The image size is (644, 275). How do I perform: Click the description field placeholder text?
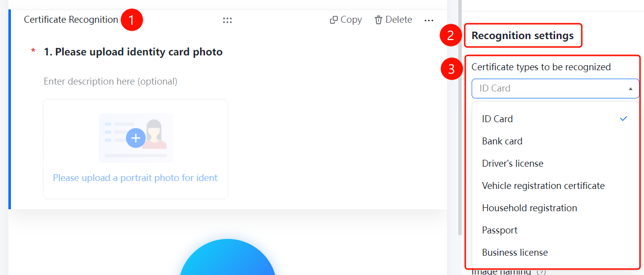pos(111,81)
